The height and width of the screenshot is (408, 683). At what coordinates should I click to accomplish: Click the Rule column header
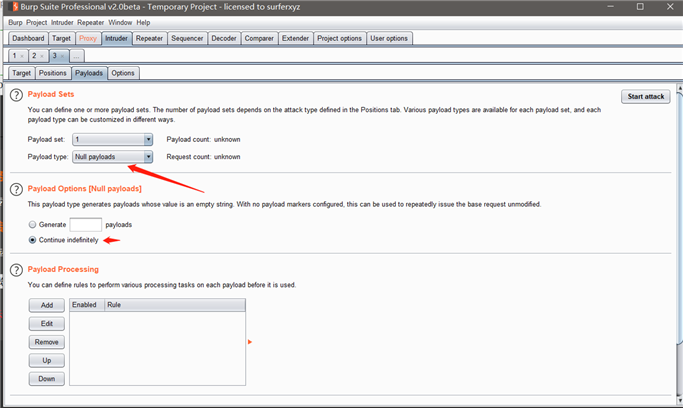[x=175, y=305]
